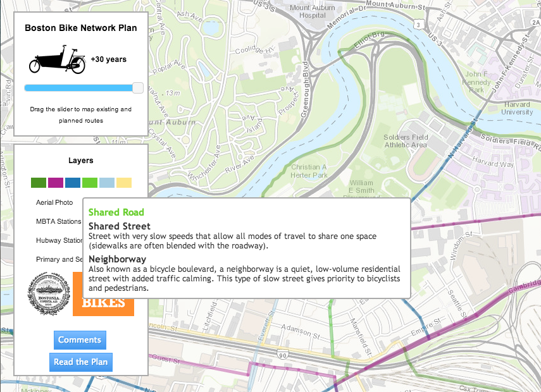Click the Shared Road tooltip heading
This screenshot has width=541, height=392.
click(116, 212)
